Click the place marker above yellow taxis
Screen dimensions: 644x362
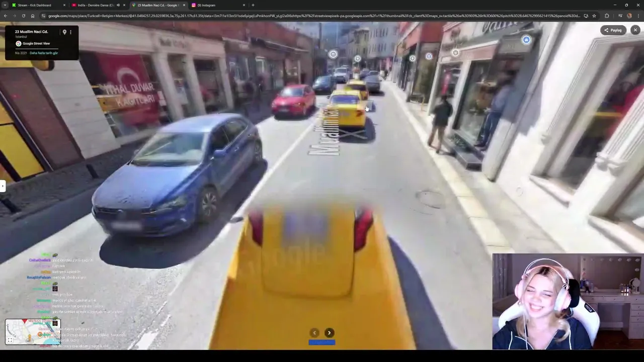click(357, 58)
